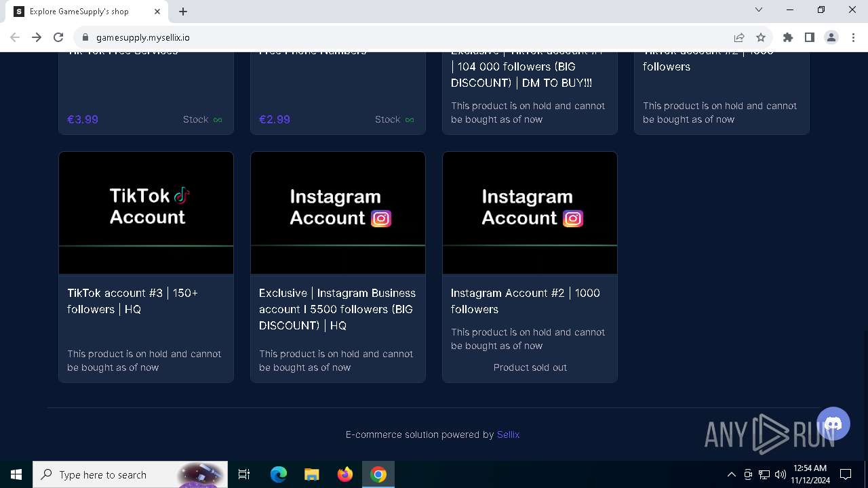Bookmark this tab with star icon

(761, 37)
